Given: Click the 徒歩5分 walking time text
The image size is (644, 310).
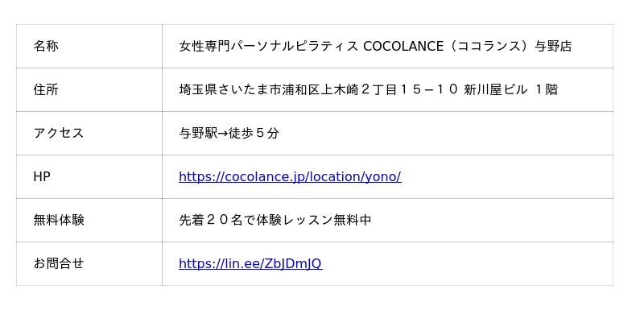Looking at the screenshot, I should click(x=254, y=134).
